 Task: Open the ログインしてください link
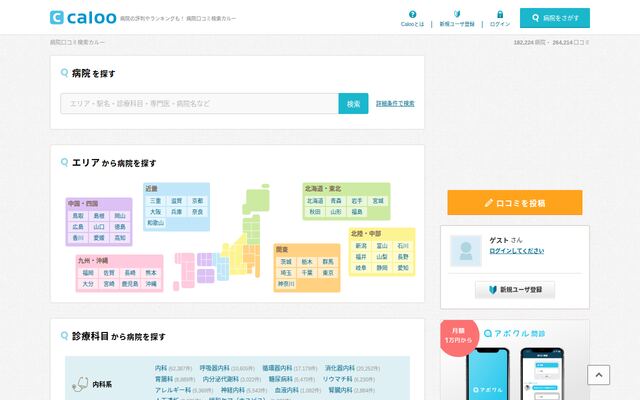pos(517,251)
